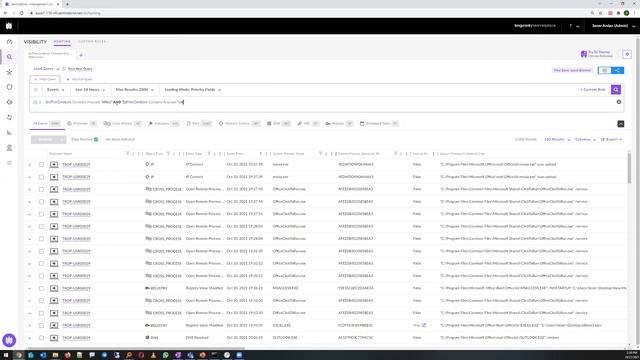
Task: Expand the MSACCESS.EXE registry row
Action: 29,289
